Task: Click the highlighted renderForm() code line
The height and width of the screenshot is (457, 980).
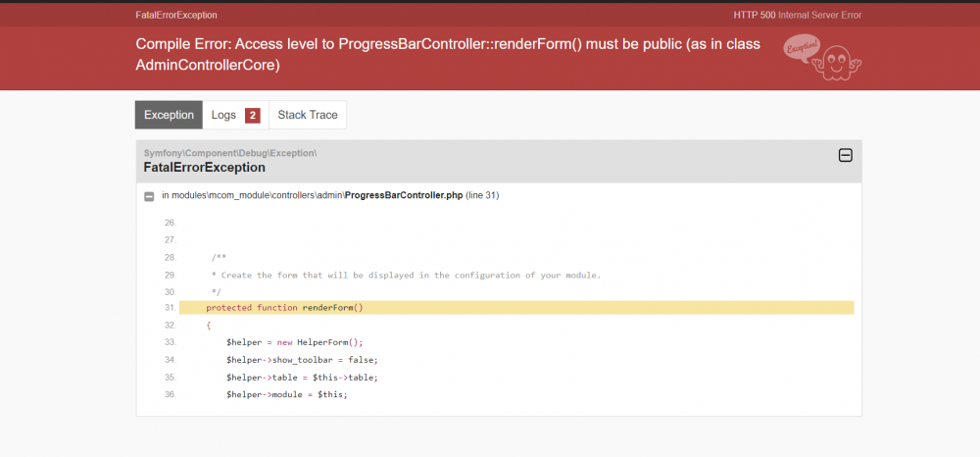Action: point(285,308)
